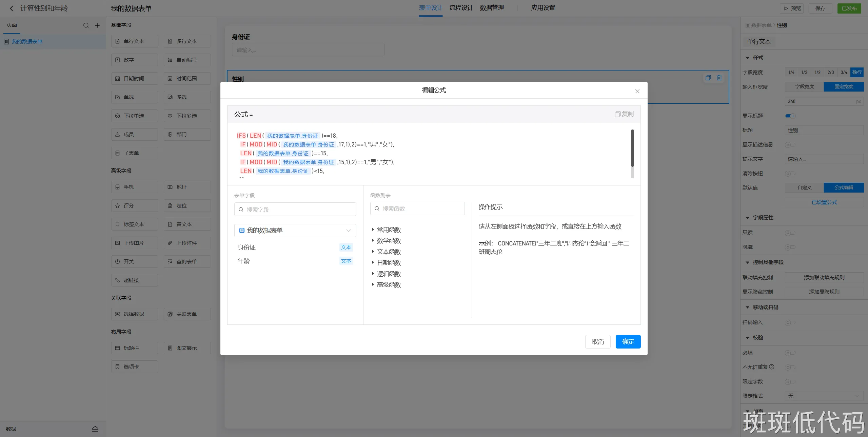Click duplicate icon on gender field
This screenshot has width=868, height=437.
click(x=708, y=78)
